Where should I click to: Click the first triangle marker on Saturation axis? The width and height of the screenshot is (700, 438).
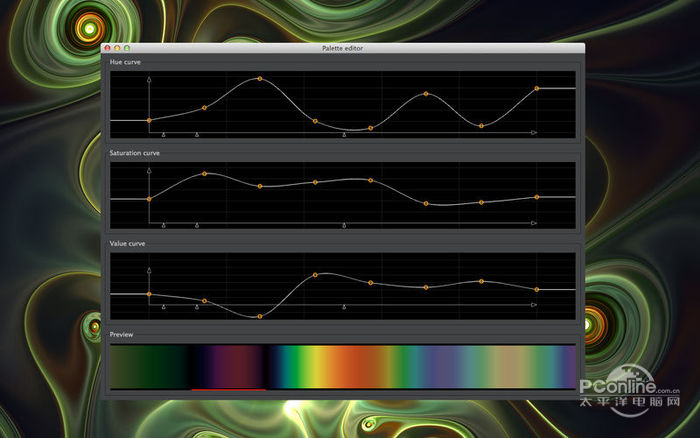coord(163,225)
